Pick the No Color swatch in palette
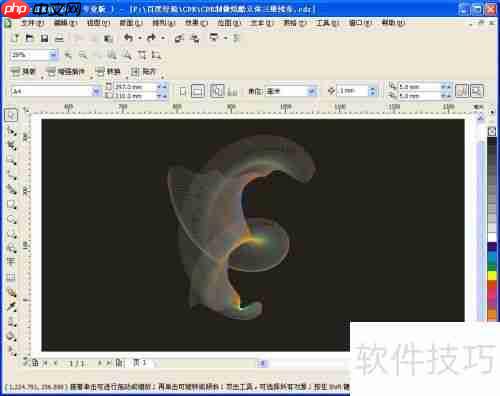Screen dimensions: 500x396 pos(492,131)
